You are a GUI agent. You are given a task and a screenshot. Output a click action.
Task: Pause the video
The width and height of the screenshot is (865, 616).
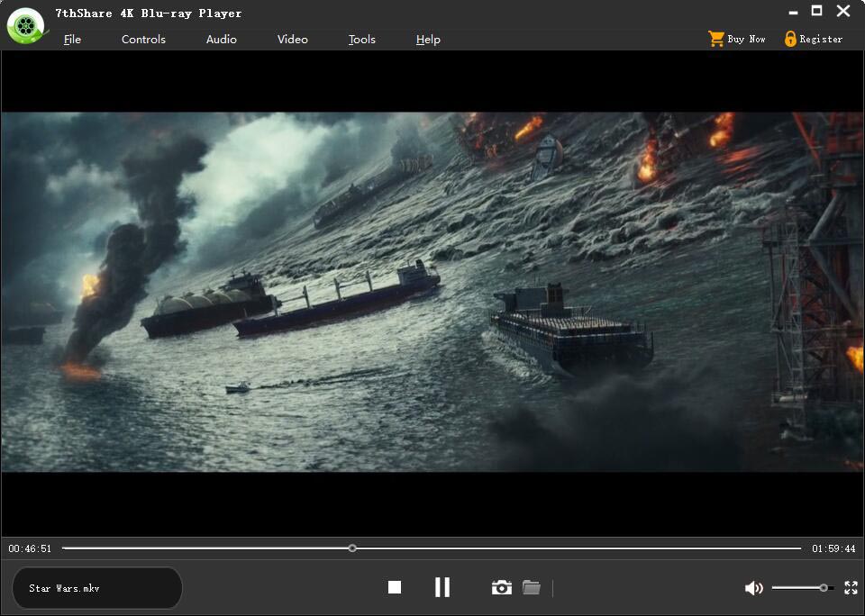pos(442,587)
